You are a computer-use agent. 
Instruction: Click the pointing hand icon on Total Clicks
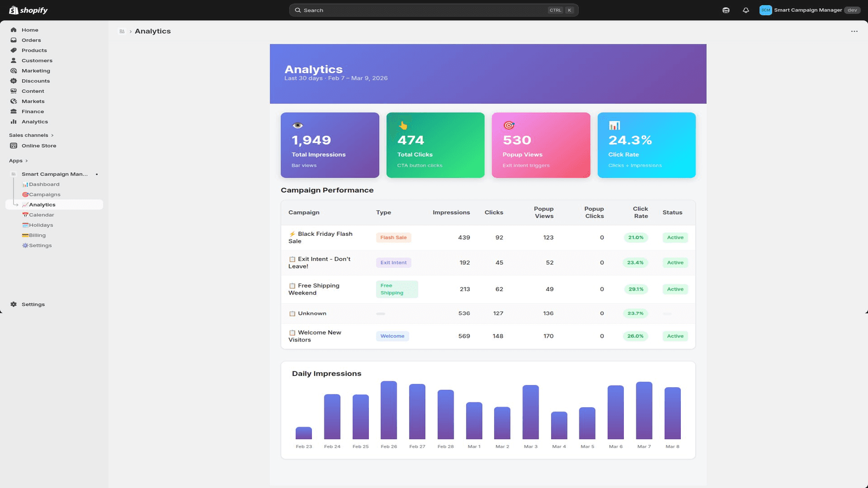[x=403, y=125]
